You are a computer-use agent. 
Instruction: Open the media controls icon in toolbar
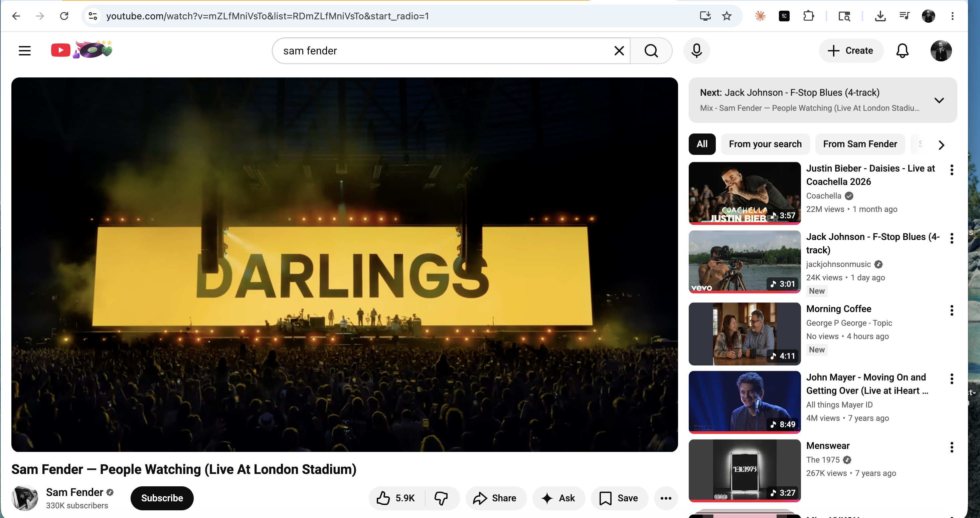click(x=904, y=16)
